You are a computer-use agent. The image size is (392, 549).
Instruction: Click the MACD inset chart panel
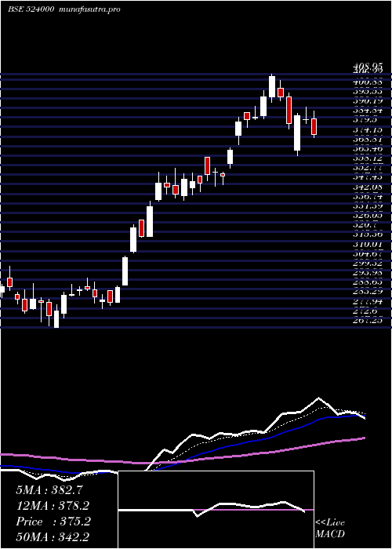coord(216,510)
